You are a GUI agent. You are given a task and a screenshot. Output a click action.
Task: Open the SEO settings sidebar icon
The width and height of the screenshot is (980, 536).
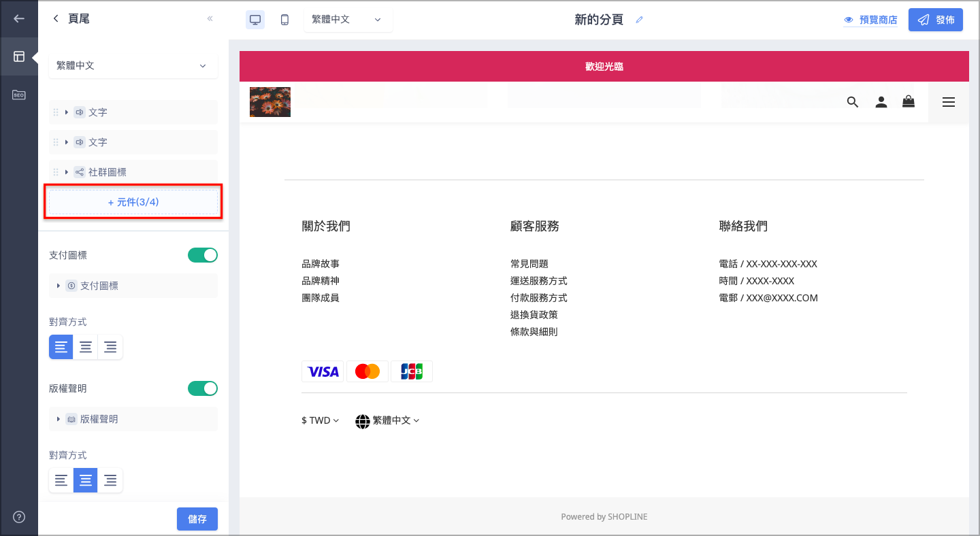click(19, 95)
